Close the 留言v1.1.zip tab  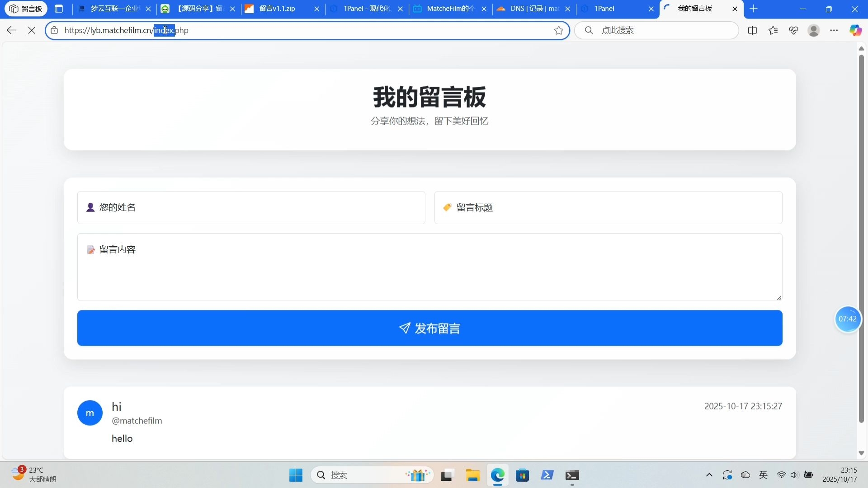316,9
